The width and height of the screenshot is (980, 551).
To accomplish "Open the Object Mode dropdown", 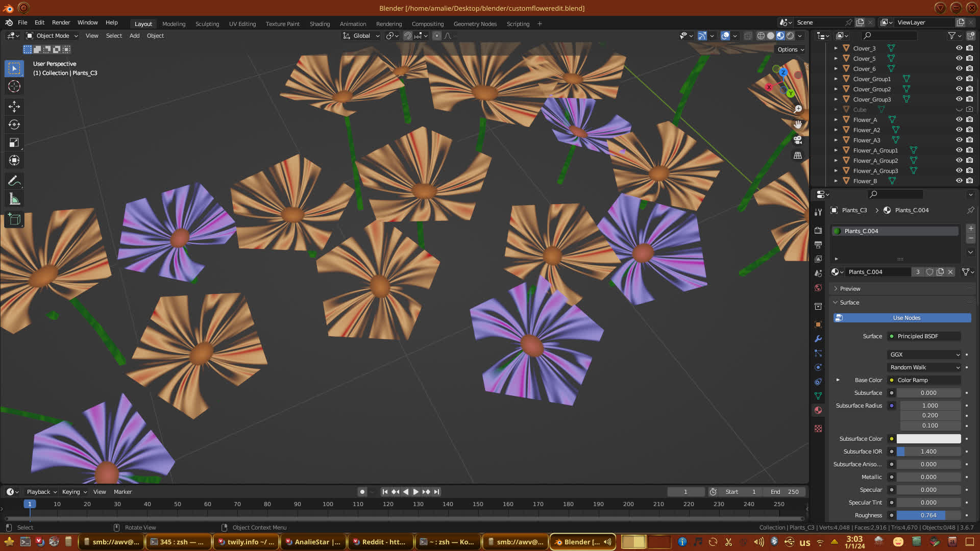I will click(53, 36).
